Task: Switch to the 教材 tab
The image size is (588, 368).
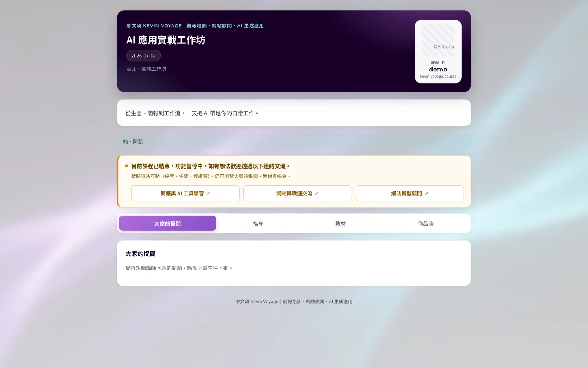Action: pos(340,223)
